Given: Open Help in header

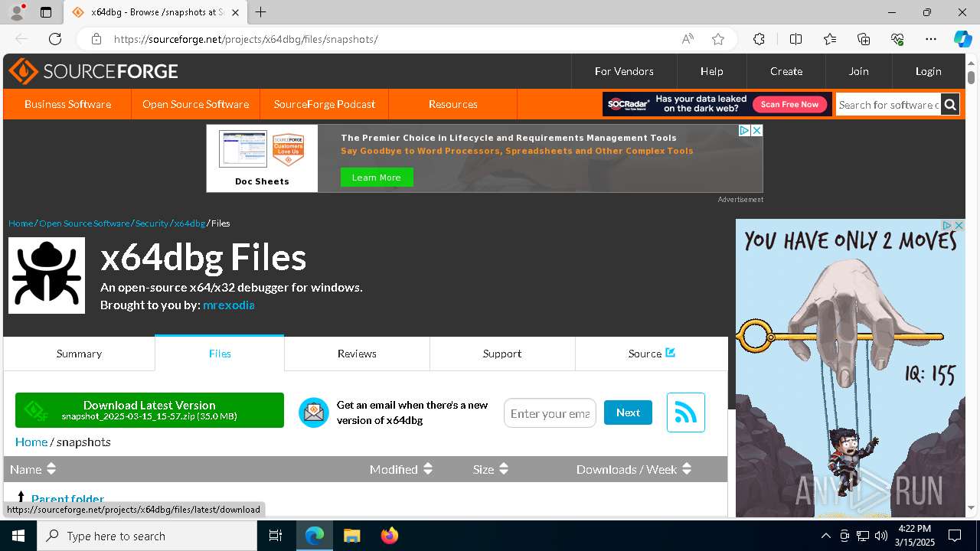Looking at the screenshot, I should click(x=711, y=71).
